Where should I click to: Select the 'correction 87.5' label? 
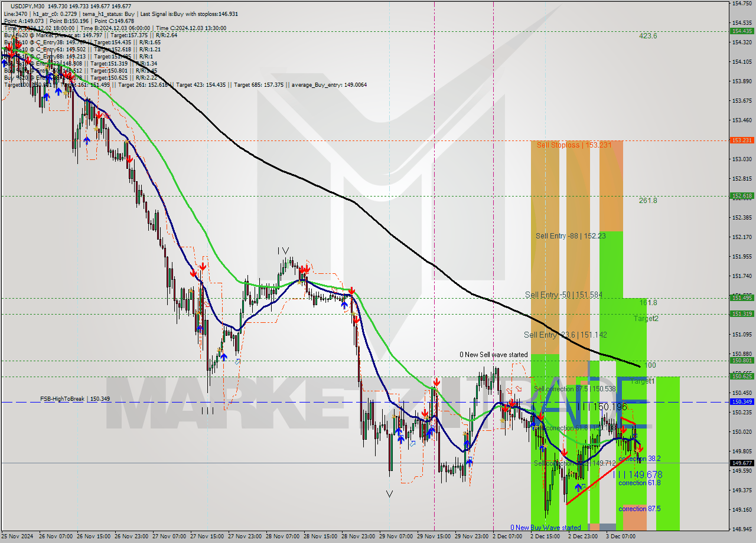tap(639, 509)
